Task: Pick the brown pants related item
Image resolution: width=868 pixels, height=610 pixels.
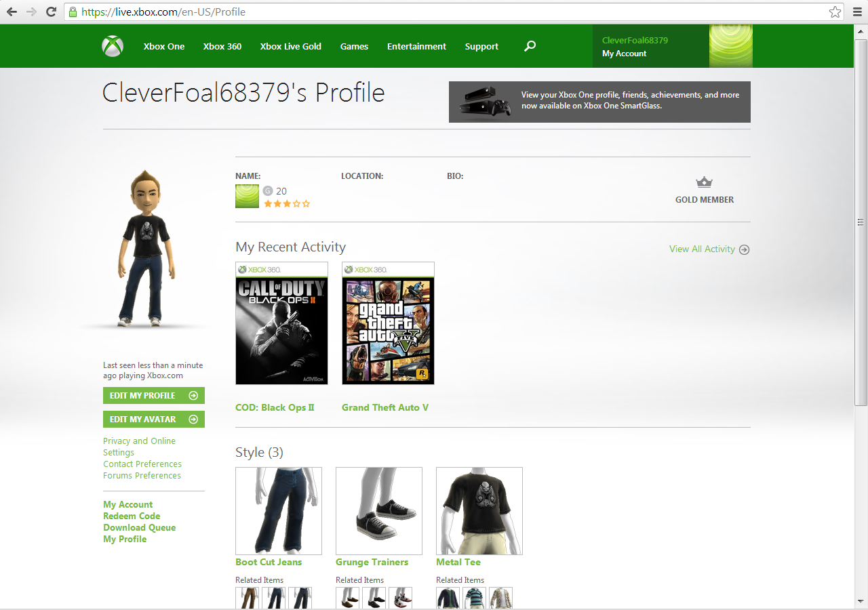Action: click(x=247, y=598)
